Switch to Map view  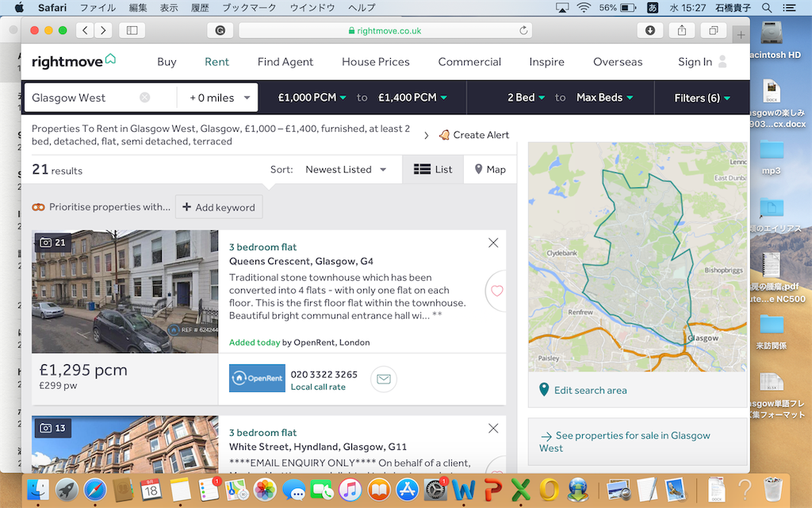(x=490, y=170)
